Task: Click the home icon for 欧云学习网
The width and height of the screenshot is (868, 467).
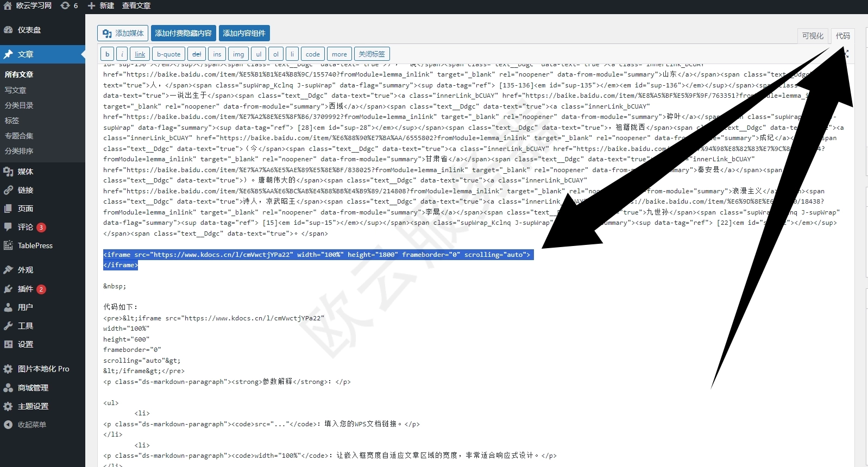Action: (x=8, y=6)
